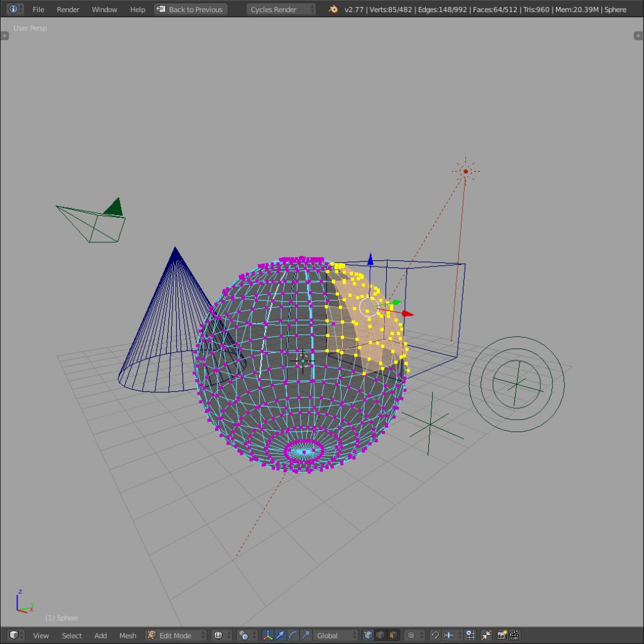Click the OpenGL render camera icon
This screenshot has height=644, width=644.
pyautogui.click(x=502, y=635)
